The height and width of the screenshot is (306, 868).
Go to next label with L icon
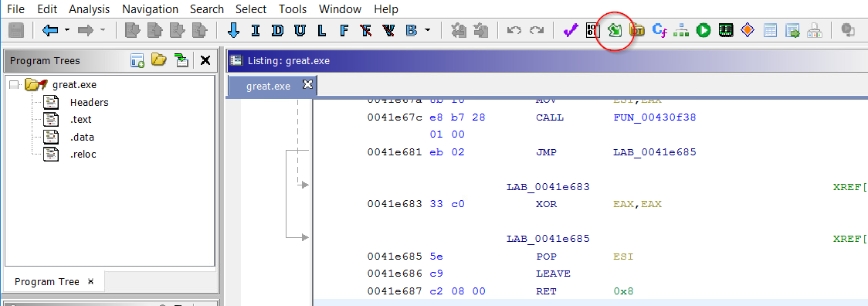point(321,30)
